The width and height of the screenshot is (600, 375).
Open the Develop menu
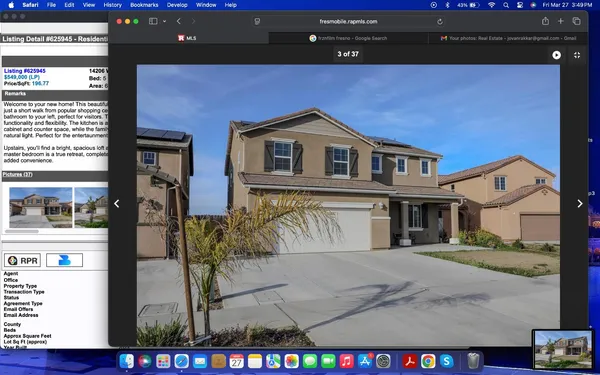[177, 5]
